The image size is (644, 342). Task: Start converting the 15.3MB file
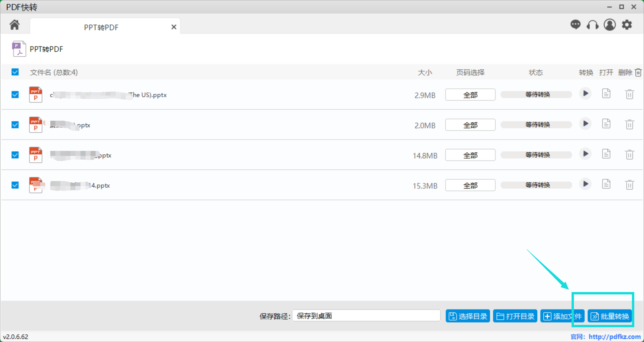[x=585, y=184]
